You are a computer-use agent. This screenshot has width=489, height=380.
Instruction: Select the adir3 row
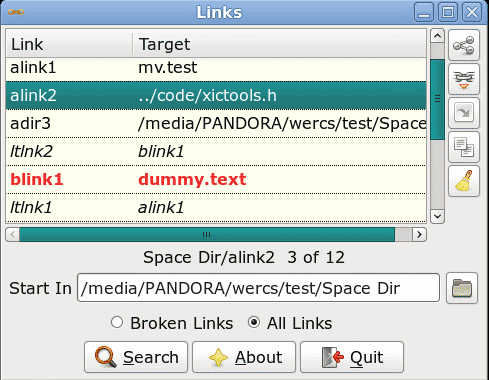click(x=216, y=124)
